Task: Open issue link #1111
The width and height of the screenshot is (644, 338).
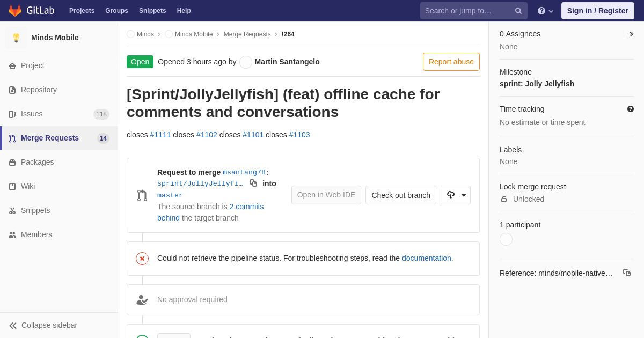Action: click(160, 135)
